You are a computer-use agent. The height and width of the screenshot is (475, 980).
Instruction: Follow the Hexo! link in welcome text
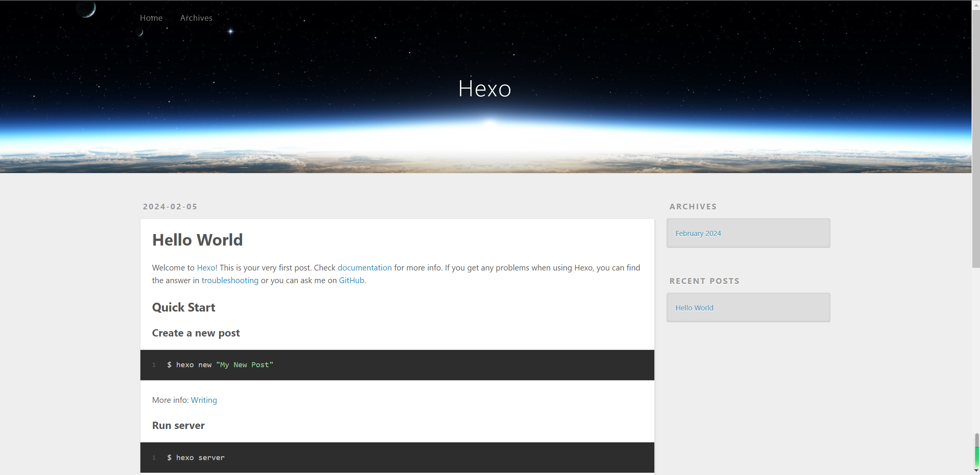pyautogui.click(x=207, y=268)
